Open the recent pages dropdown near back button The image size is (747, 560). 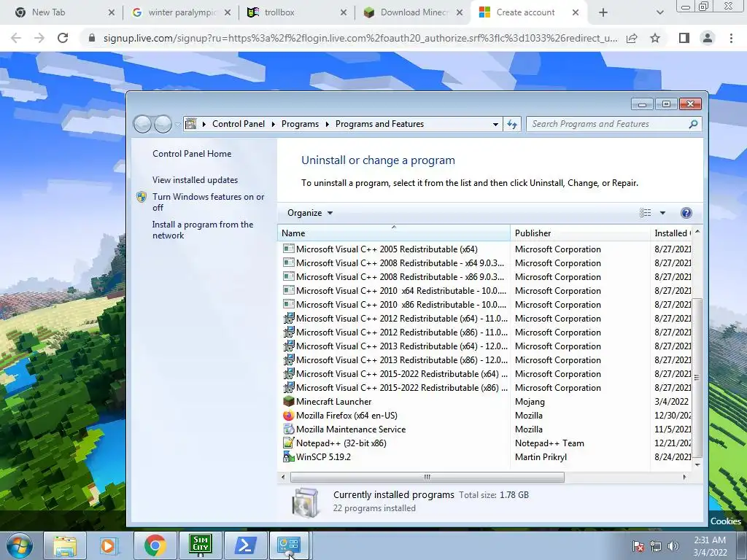click(x=178, y=125)
